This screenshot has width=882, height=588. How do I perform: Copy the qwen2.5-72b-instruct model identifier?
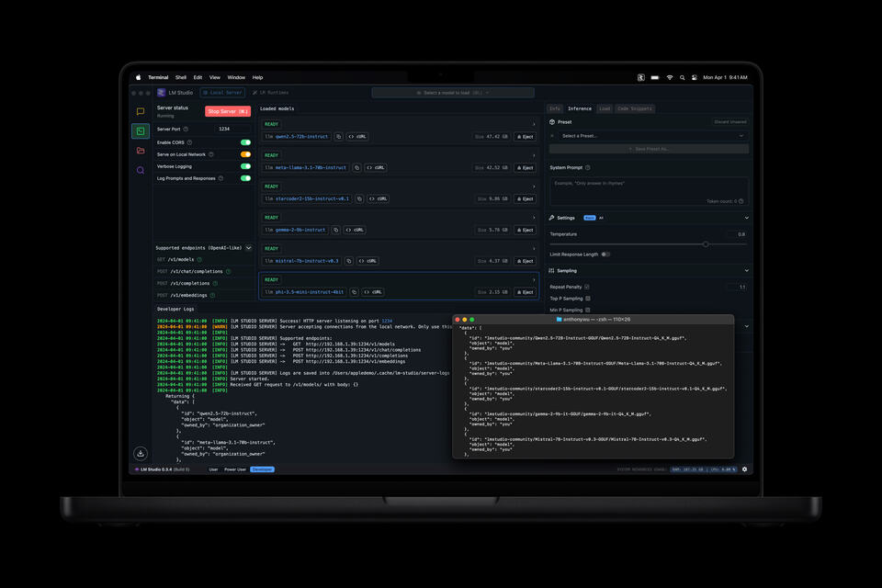coord(338,136)
